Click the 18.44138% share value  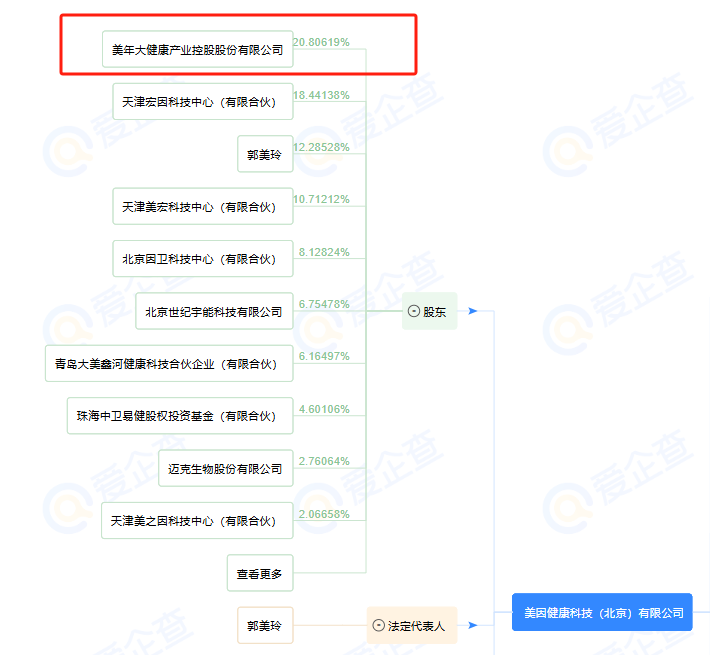[x=321, y=95]
